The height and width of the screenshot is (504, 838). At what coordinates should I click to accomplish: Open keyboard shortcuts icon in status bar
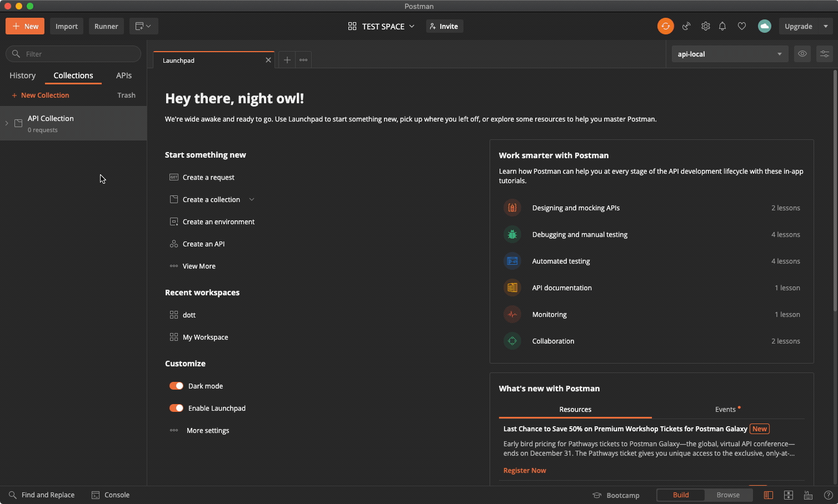pos(808,495)
